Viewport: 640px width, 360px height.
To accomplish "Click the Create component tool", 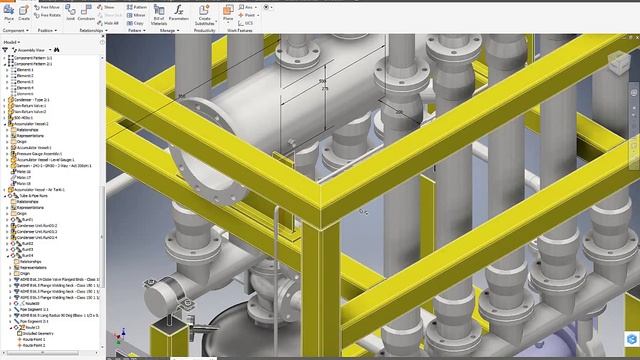I will tap(24, 13).
